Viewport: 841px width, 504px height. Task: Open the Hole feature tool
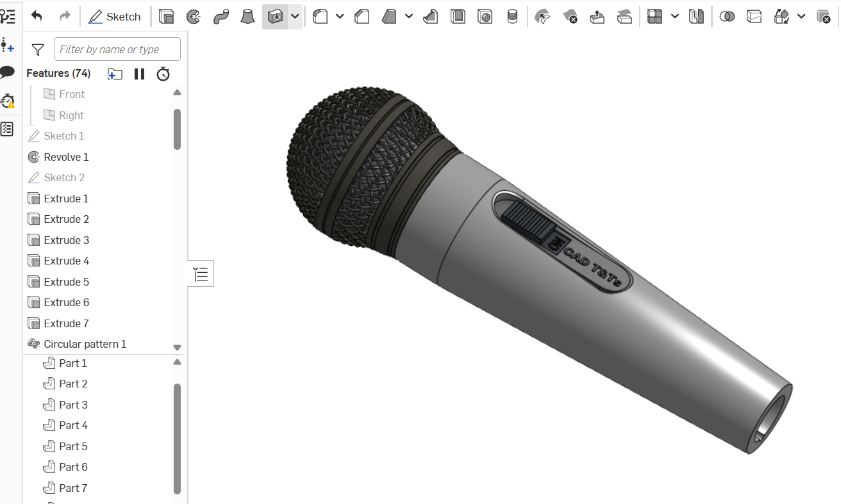(485, 16)
